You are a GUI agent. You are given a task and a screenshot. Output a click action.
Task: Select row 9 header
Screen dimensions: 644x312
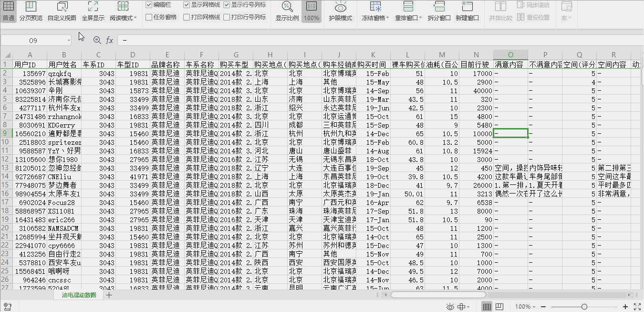(x=6, y=133)
